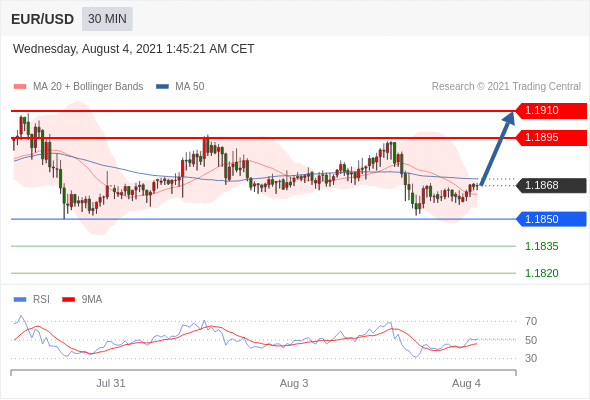Click the 1.1910 resistance price tag
590x400 pixels.
(x=550, y=111)
